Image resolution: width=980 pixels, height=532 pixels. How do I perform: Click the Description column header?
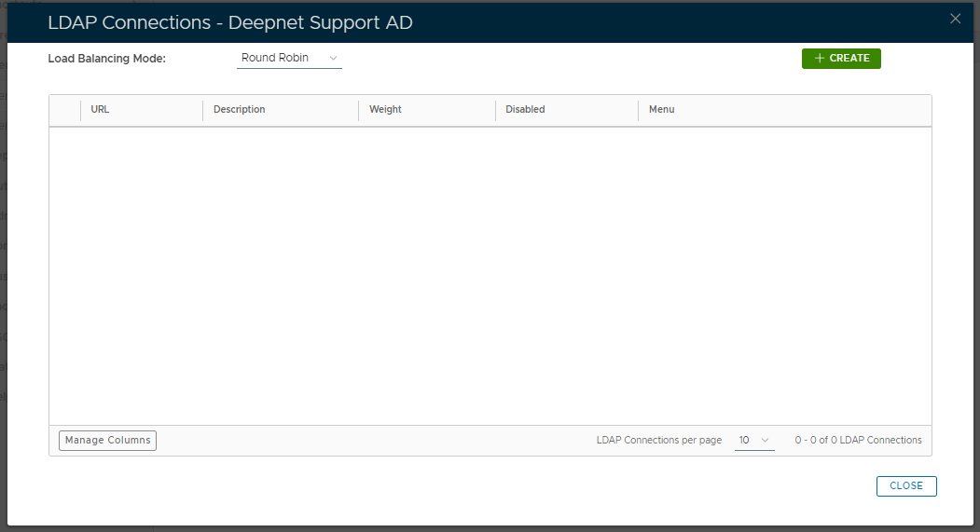(x=240, y=110)
